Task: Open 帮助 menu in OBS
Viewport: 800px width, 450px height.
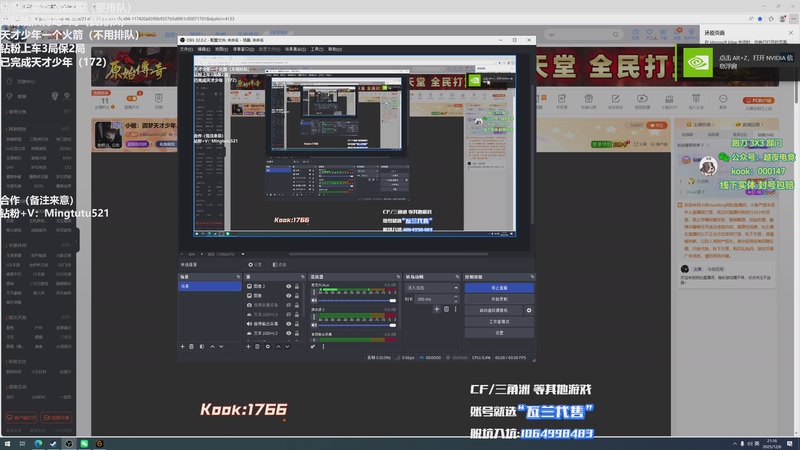Action: [335, 49]
